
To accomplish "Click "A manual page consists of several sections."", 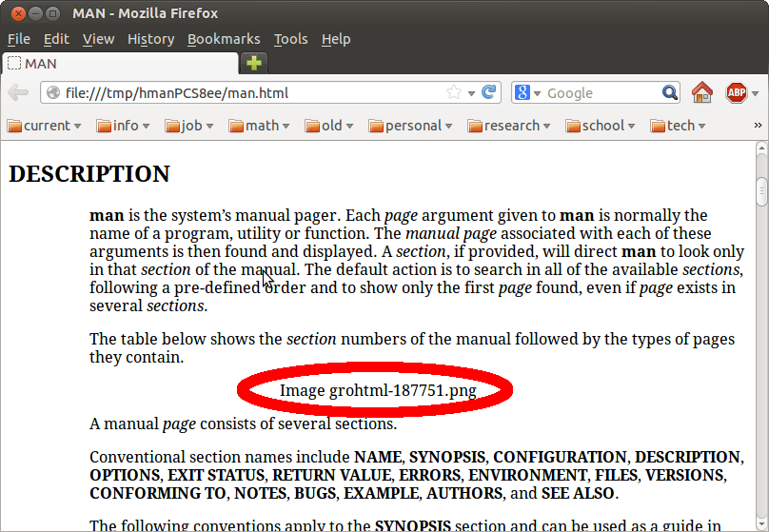I will (x=244, y=424).
